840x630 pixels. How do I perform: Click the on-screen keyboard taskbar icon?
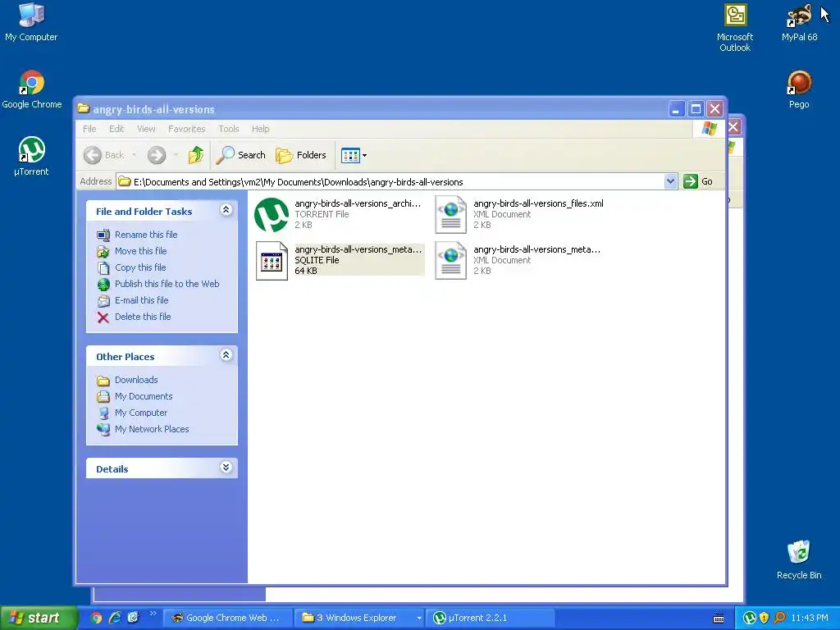[719, 619]
